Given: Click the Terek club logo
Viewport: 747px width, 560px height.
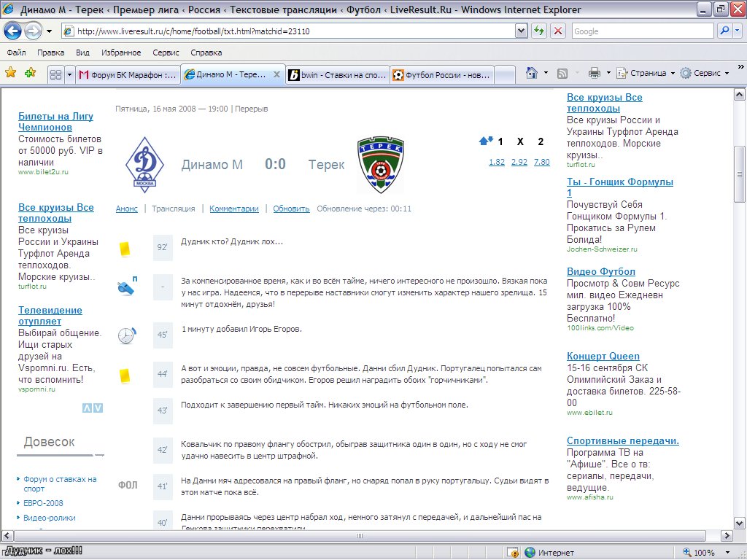Looking at the screenshot, I should [x=381, y=164].
